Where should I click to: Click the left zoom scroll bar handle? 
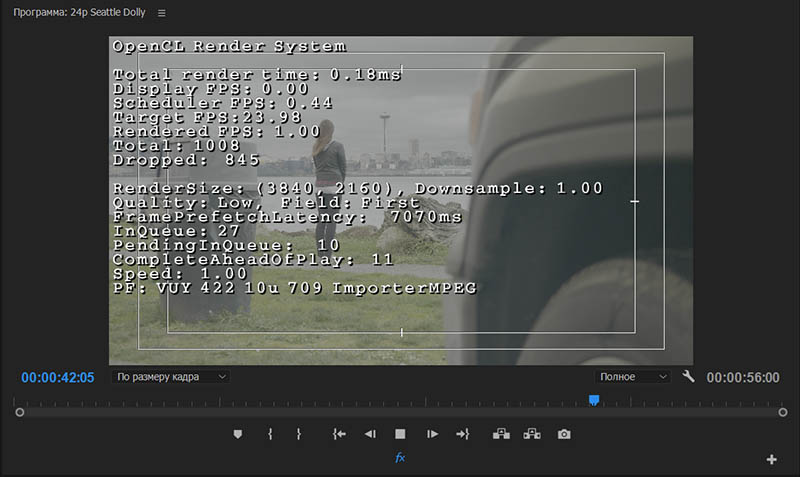click(19, 412)
